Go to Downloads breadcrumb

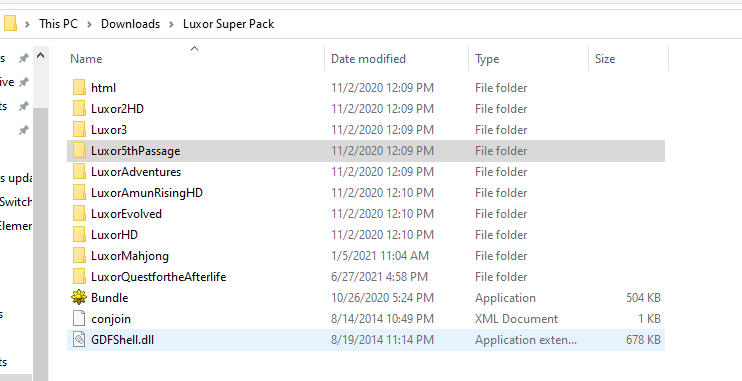131,24
